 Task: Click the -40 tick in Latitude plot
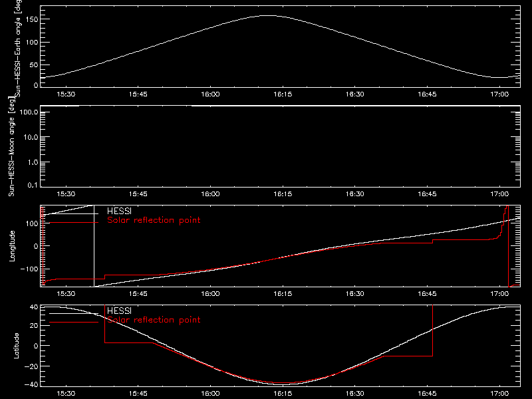(31, 384)
